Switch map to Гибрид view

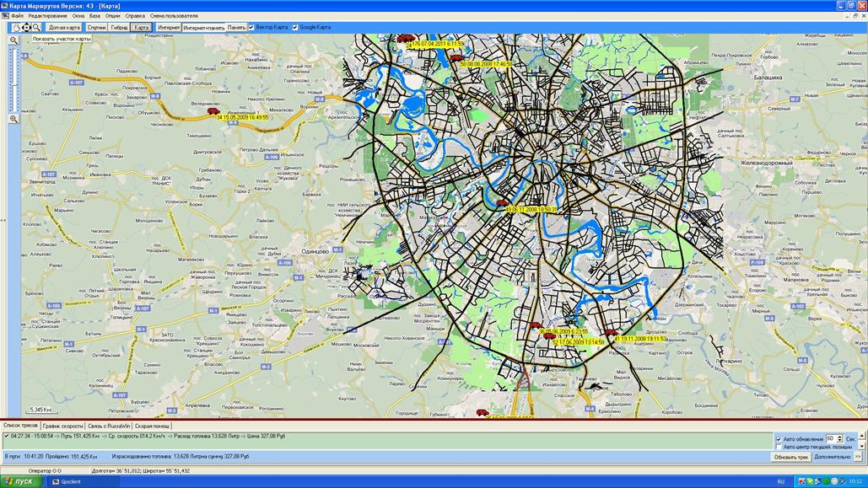click(x=119, y=27)
